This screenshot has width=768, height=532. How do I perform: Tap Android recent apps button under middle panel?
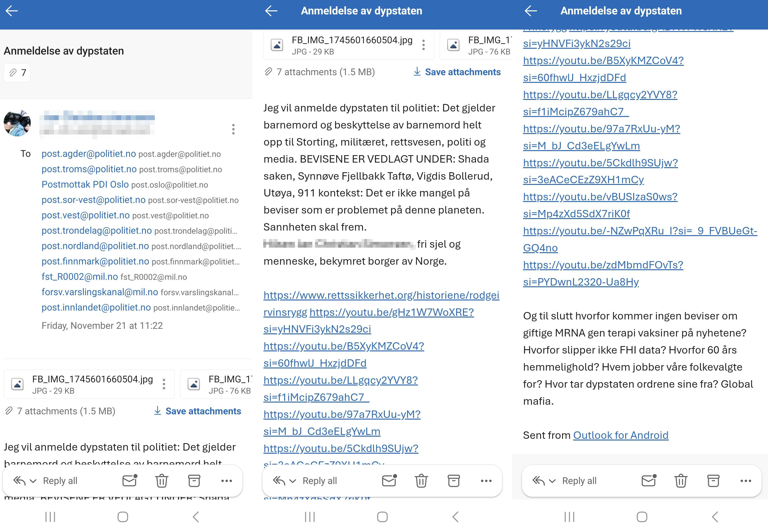[310, 517]
